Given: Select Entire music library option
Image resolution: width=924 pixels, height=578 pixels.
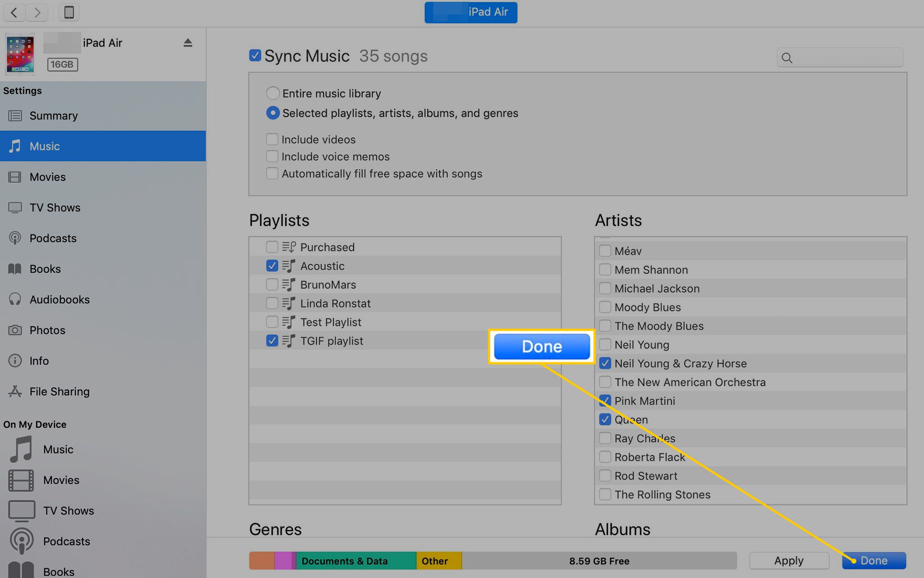Looking at the screenshot, I should click(x=273, y=93).
